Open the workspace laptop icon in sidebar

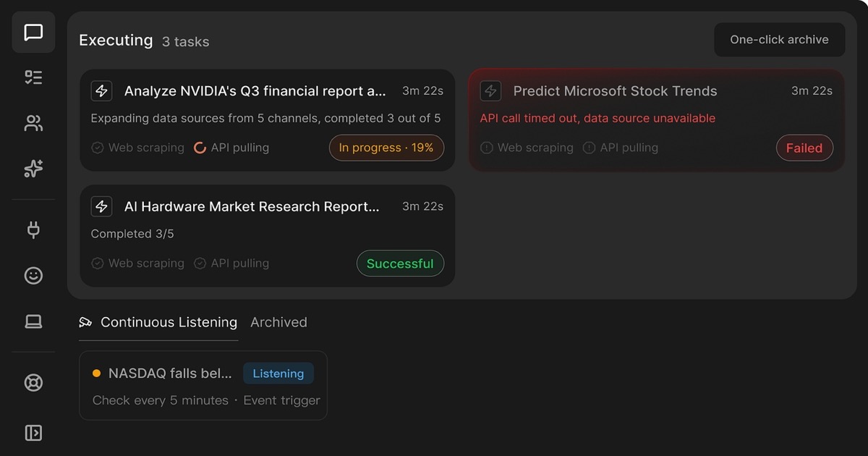33,321
